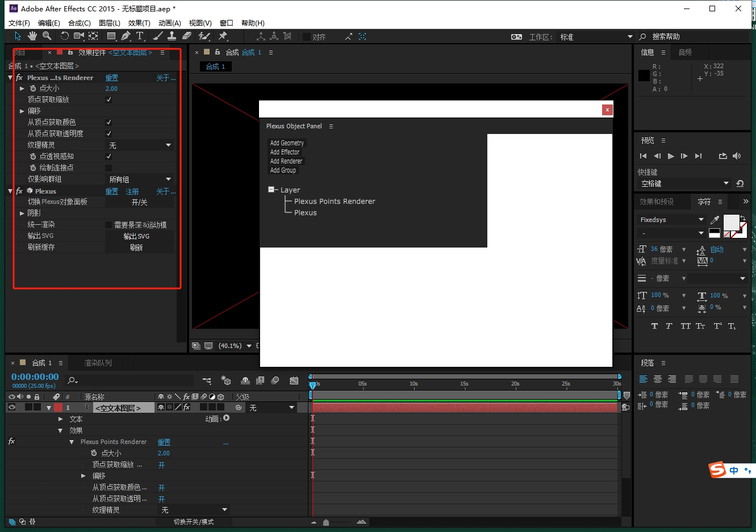
Task: Open the workspace 标准 dropdown
Action: click(596, 37)
